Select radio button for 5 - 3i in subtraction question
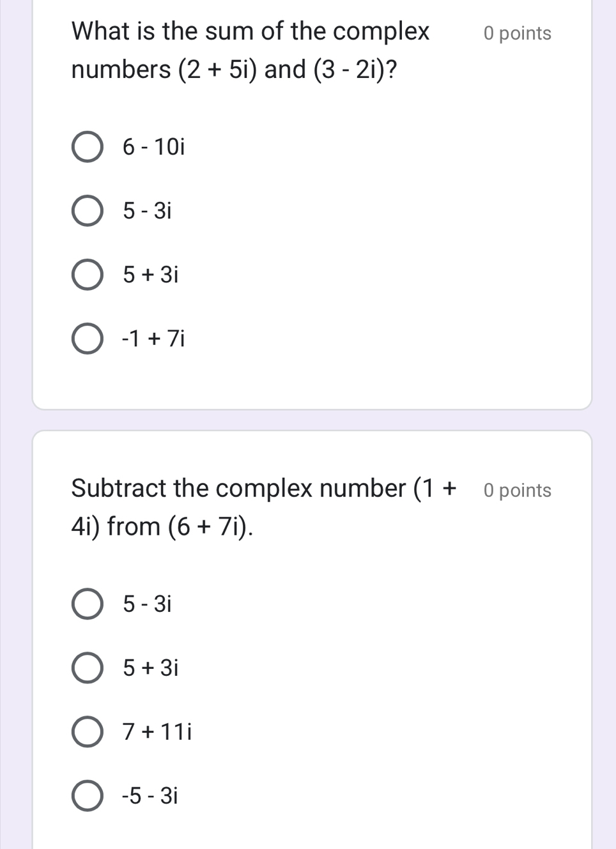The image size is (616, 849). 87,604
